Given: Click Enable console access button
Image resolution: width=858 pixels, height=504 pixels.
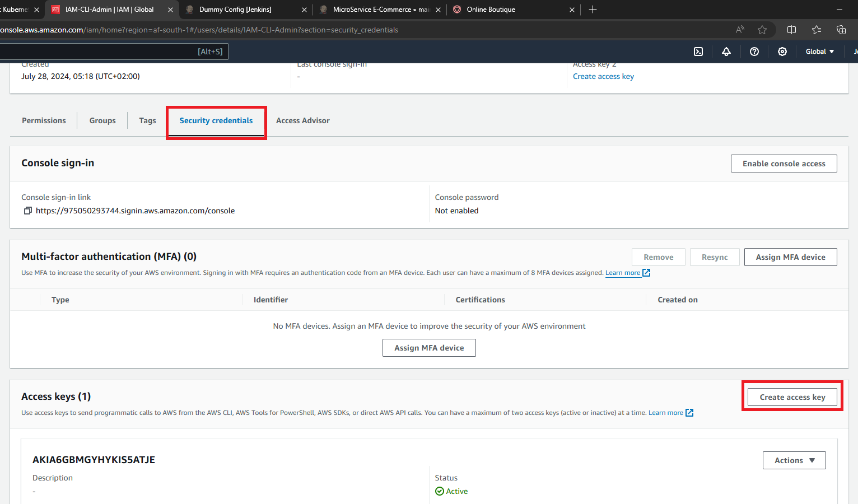Looking at the screenshot, I should point(784,164).
